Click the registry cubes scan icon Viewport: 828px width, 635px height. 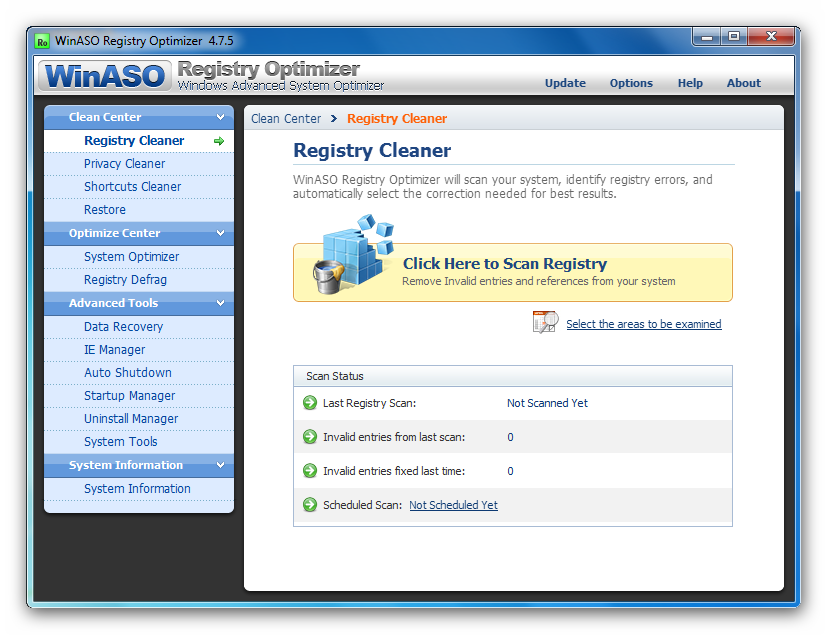point(354,254)
